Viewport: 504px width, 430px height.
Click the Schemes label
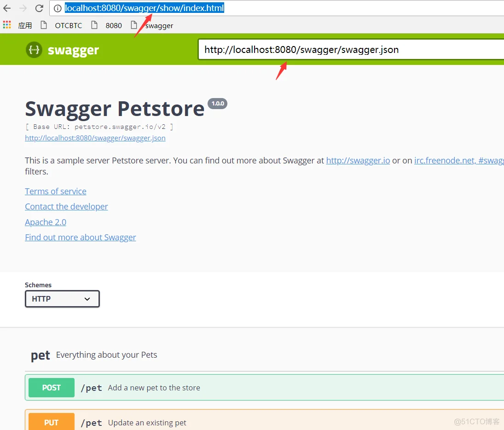pyautogui.click(x=38, y=285)
